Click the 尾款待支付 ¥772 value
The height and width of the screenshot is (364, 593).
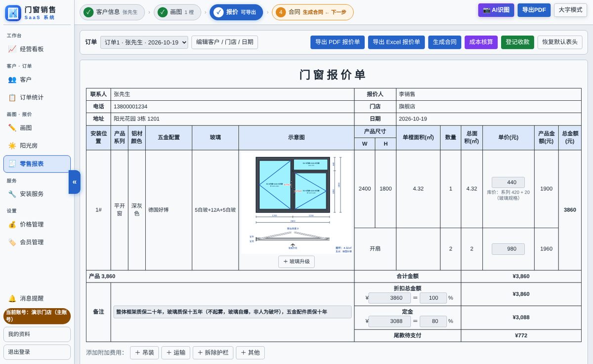click(x=521, y=335)
